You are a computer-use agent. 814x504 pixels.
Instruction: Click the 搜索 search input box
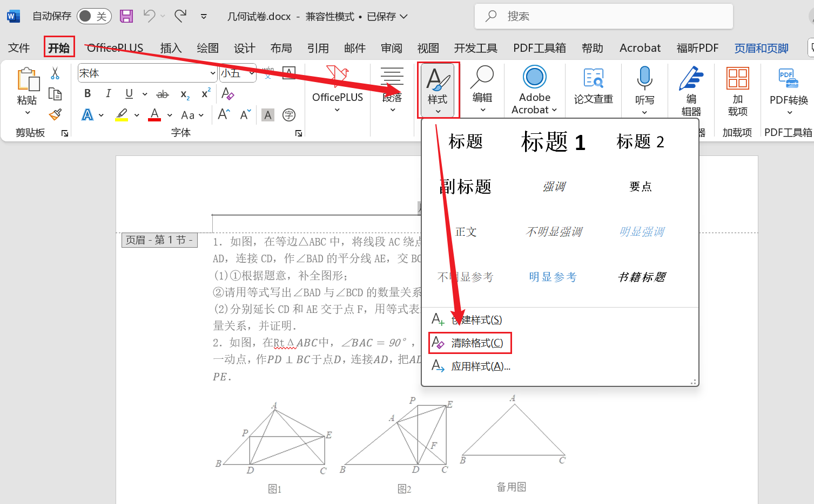(x=604, y=16)
